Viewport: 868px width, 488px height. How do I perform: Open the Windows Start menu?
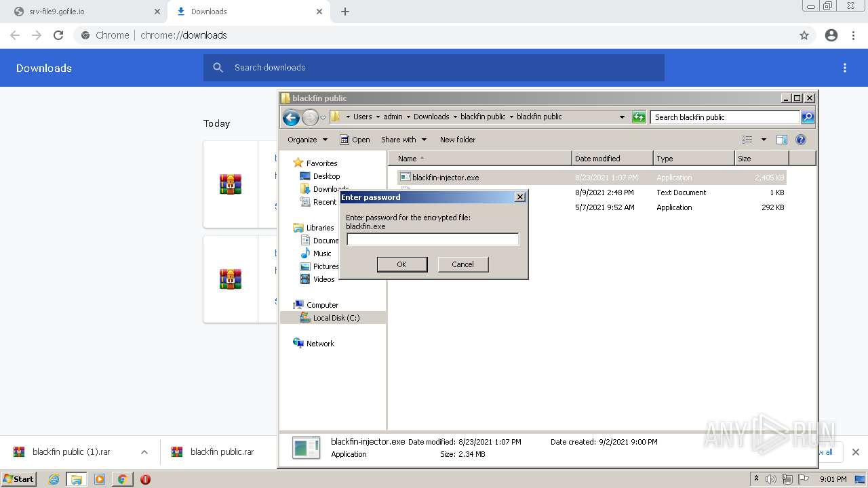(x=19, y=479)
